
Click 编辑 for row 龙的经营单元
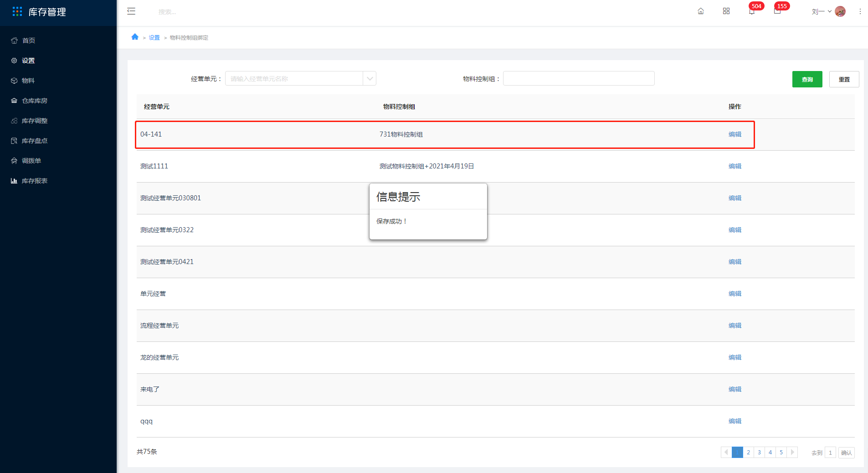pos(735,357)
